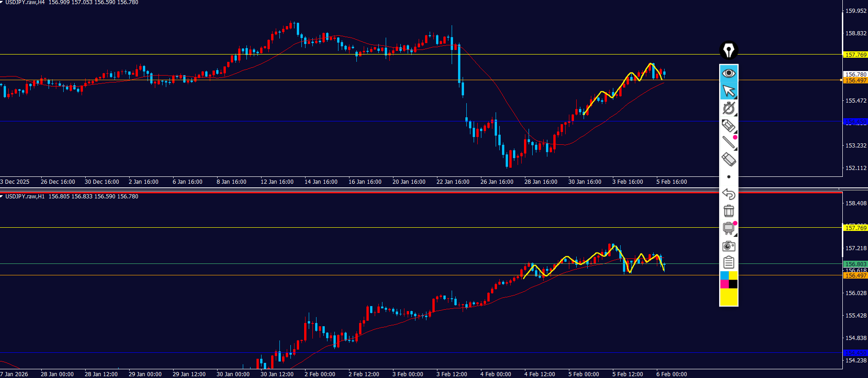Select the eraser tool
This screenshot has height=378, width=868.
point(728,159)
